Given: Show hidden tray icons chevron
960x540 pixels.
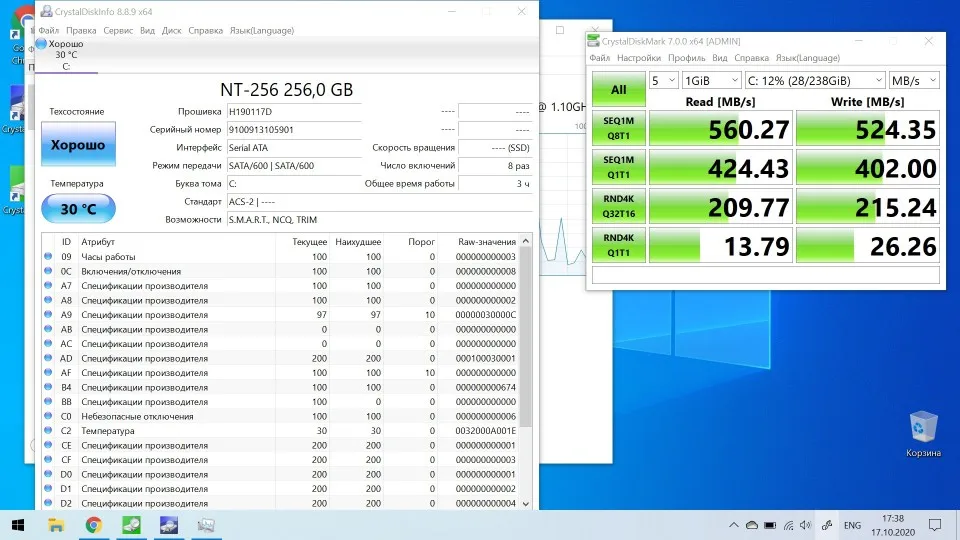Looking at the screenshot, I should [733, 525].
